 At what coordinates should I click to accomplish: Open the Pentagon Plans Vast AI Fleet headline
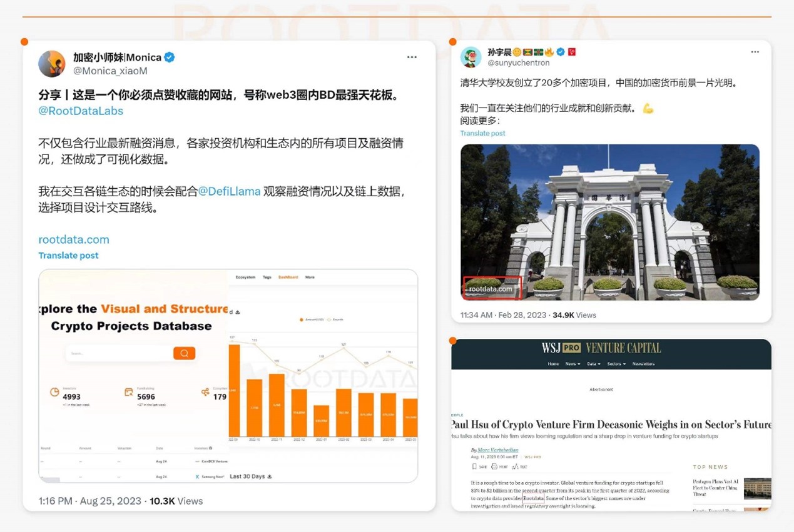click(x=716, y=488)
